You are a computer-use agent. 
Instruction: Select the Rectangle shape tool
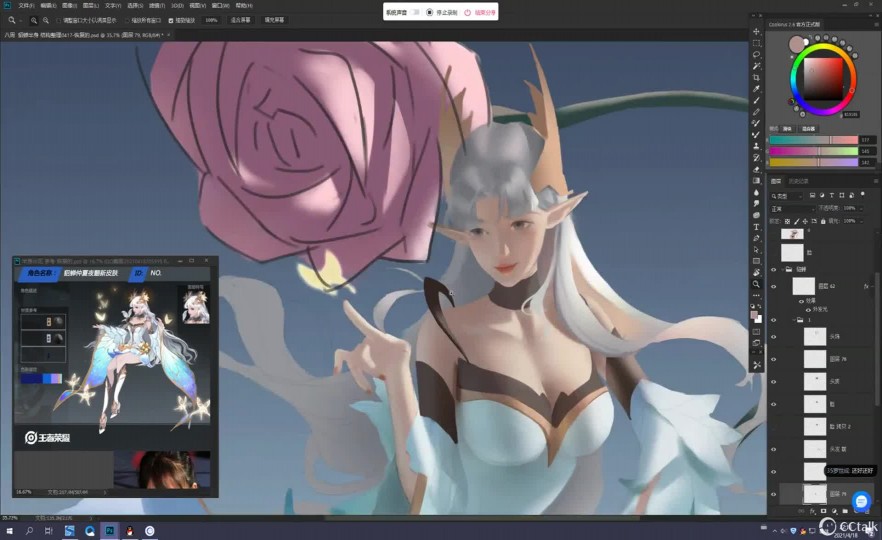pos(757,261)
